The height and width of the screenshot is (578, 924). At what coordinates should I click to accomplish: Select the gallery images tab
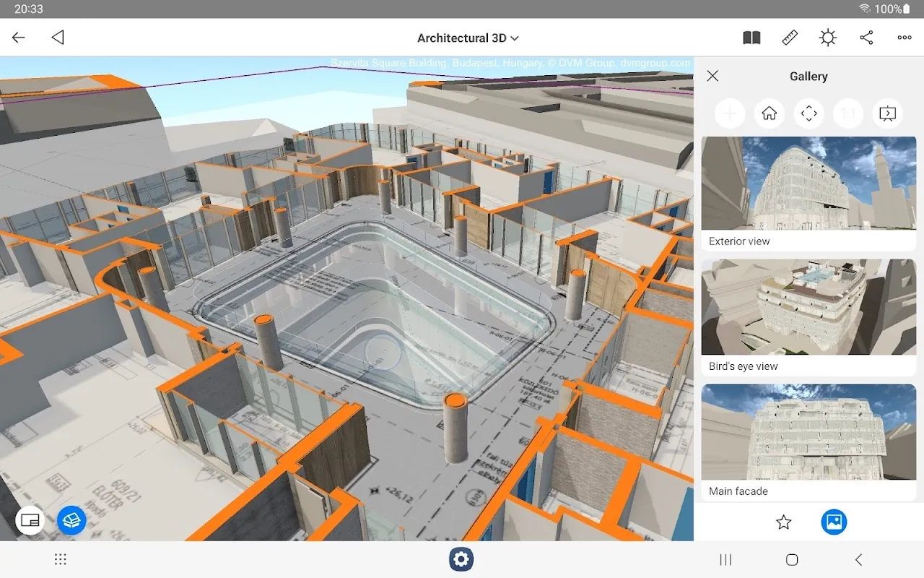coord(834,522)
